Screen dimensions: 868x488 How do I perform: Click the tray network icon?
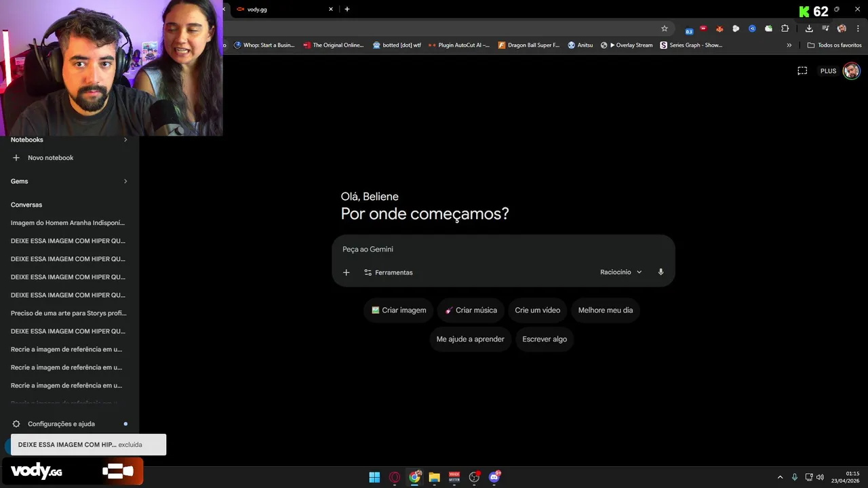point(809,477)
